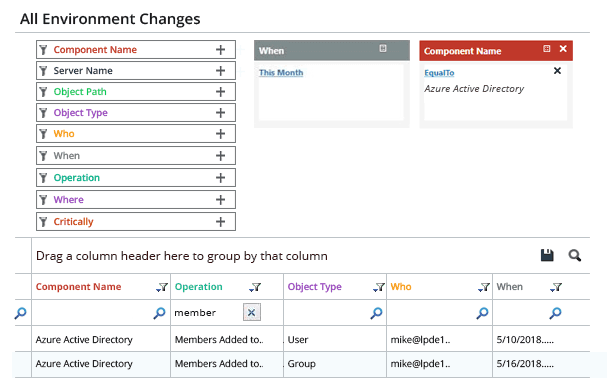Clear the 'member' operation filter

pos(252,312)
